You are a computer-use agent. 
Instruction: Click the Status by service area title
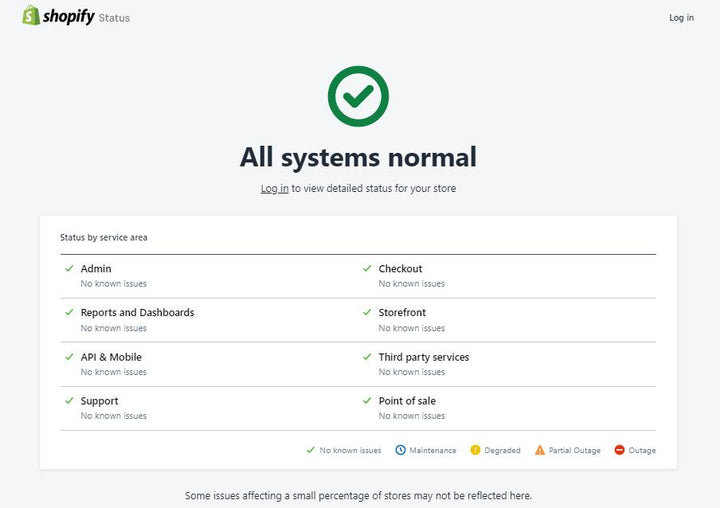104,238
